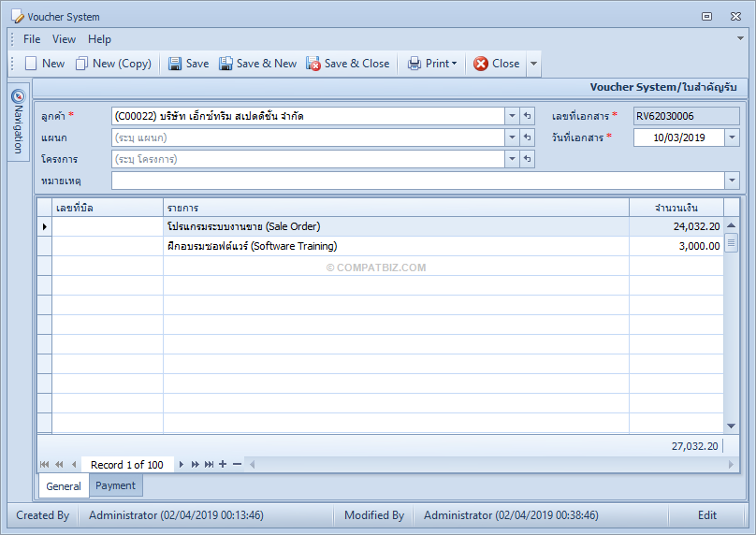The height and width of the screenshot is (535, 756).
Task: Go to last record navigator button
Action: click(209, 464)
